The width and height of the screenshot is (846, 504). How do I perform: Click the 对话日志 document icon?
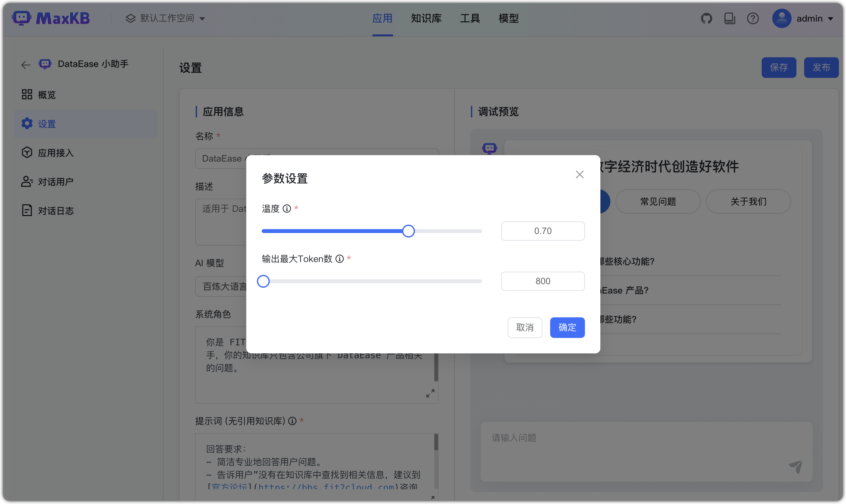click(27, 210)
